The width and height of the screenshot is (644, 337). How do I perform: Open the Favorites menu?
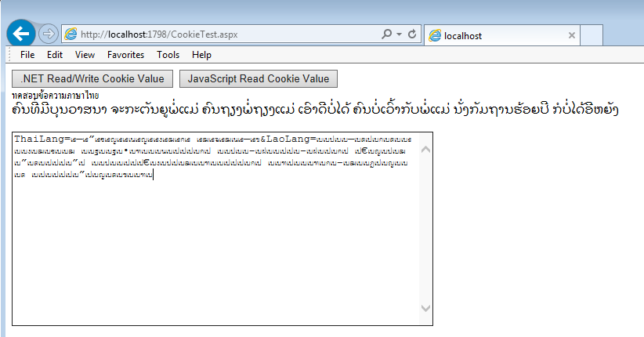tap(125, 55)
